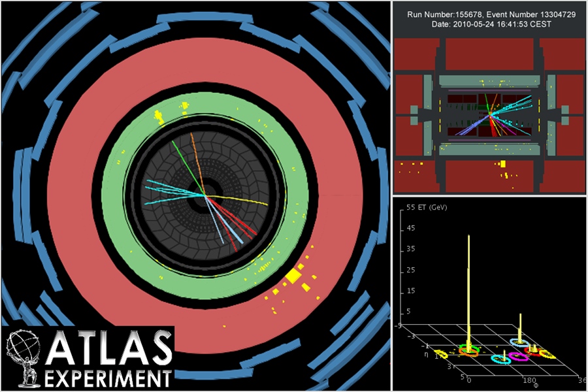Select the large yellow deposit in side view bottom

[x=503, y=163]
